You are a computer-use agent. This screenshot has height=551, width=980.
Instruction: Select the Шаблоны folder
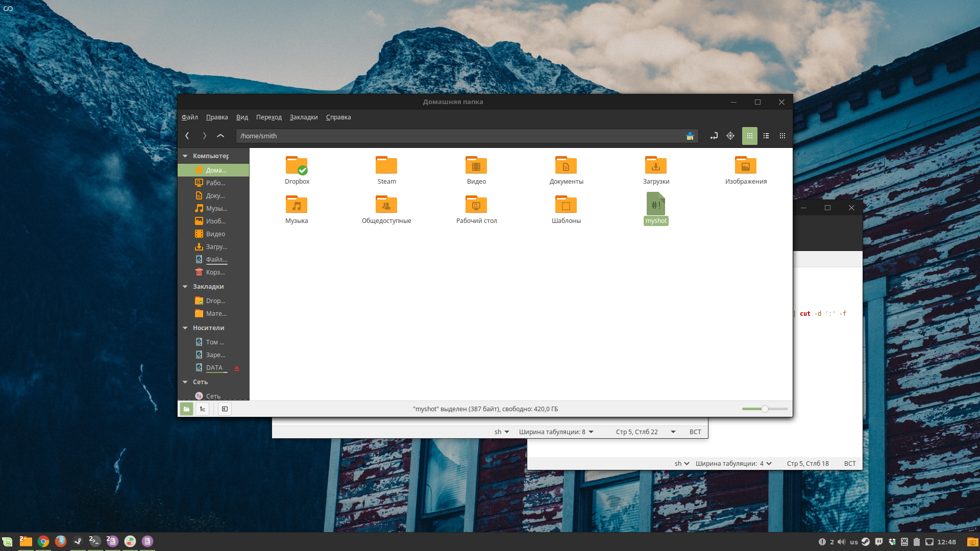tap(566, 209)
